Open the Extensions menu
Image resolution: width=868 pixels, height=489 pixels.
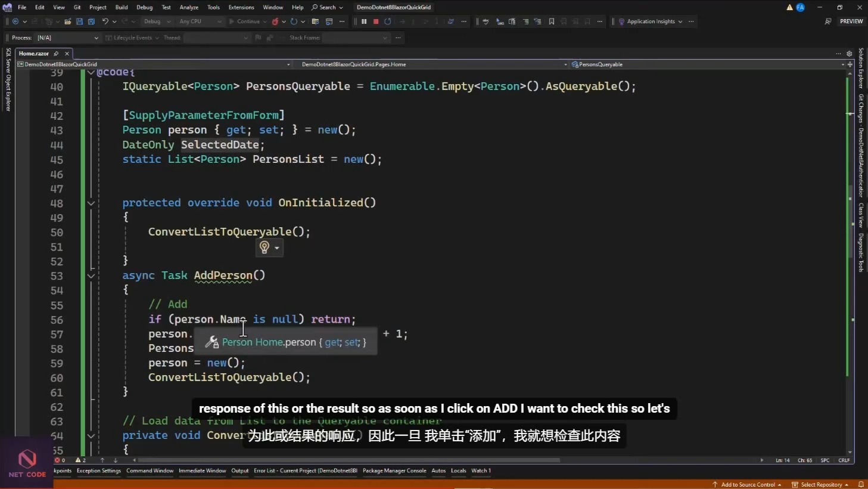pyautogui.click(x=241, y=7)
